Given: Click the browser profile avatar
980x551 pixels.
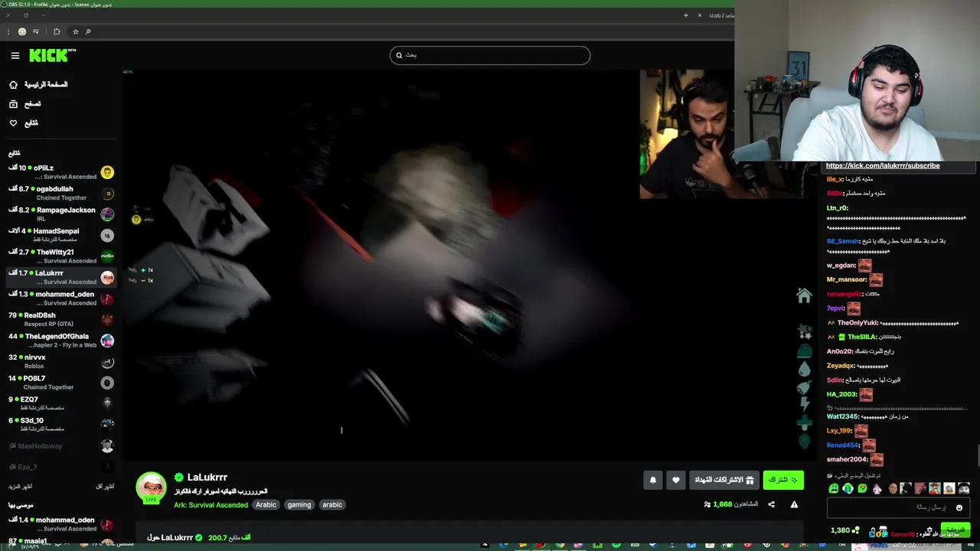Looking at the screenshot, I should pyautogui.click(x=22, y=31).
